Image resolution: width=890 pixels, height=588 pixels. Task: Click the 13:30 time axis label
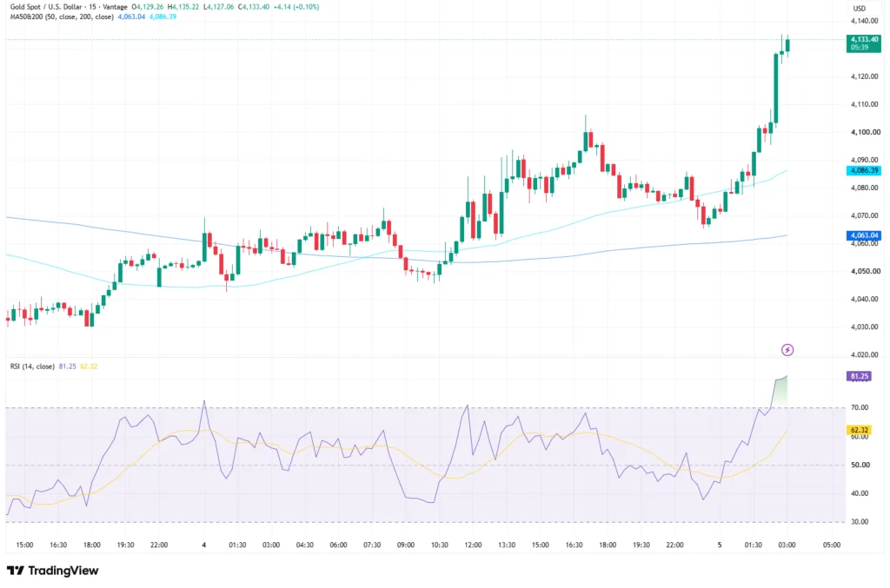point(507,545)
